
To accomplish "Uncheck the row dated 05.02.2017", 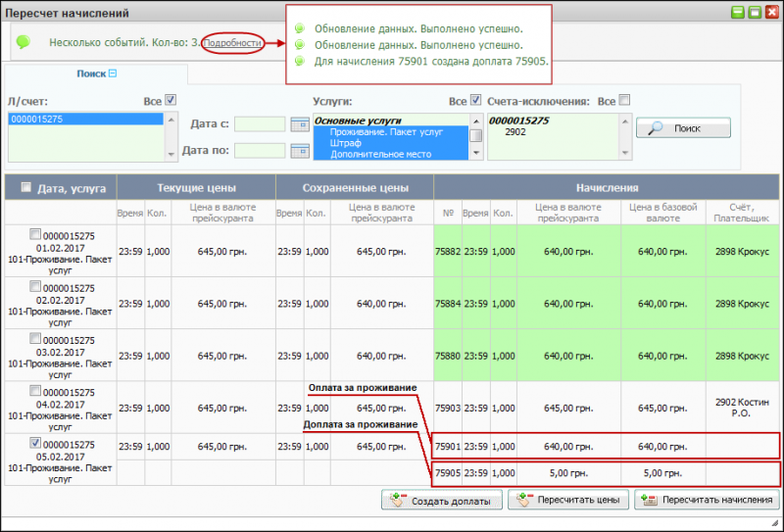I will pyautogui.click(x=35, y=444).
